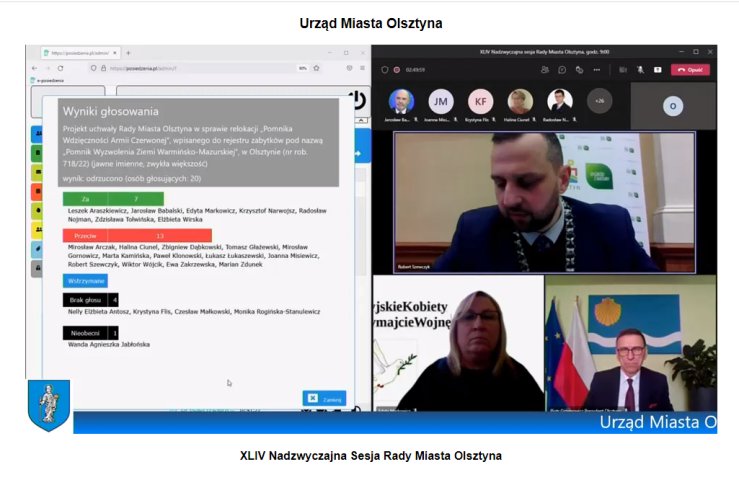The width and height of the screenshot is (739, 480).
Task: Click the Wyniki głosowania heading
Action: pyautogui.click(x=111, y=112)
